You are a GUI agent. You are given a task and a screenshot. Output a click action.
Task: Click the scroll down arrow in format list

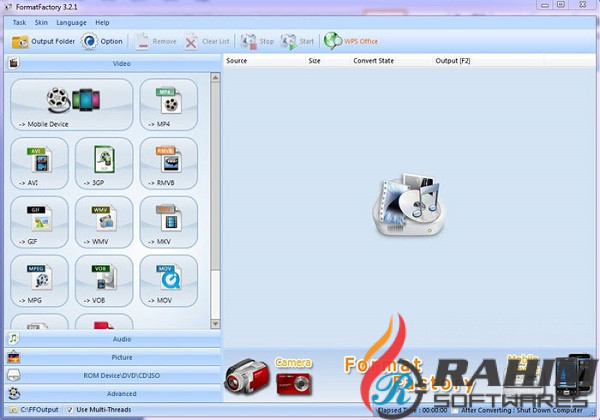click(215, 324)
